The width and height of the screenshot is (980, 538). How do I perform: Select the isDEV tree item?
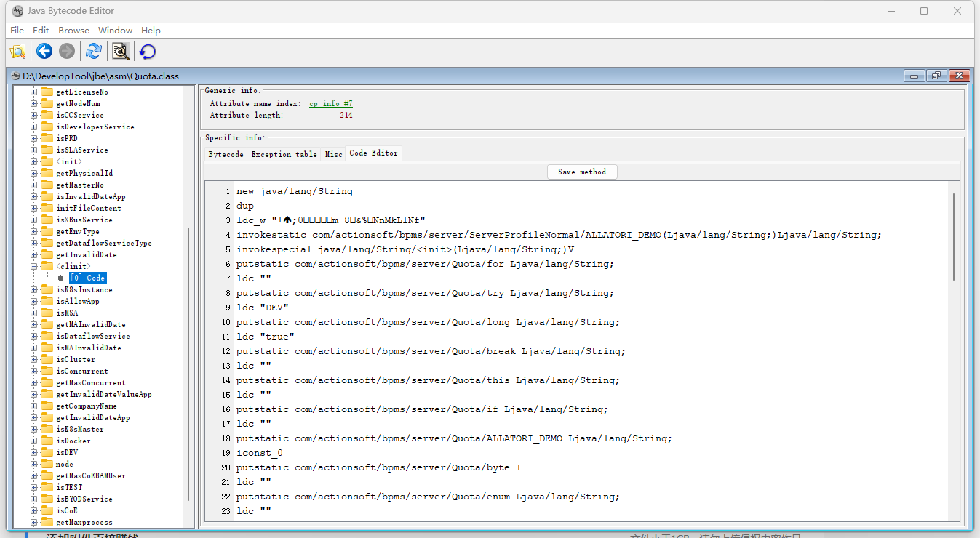pos(66,452)
